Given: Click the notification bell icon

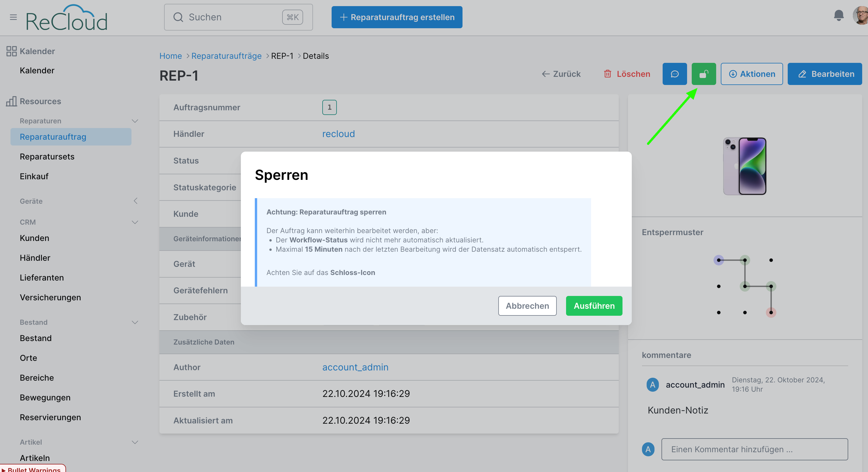Looking at the screenshot, I should pyautogui.click(x=839, y=15).
